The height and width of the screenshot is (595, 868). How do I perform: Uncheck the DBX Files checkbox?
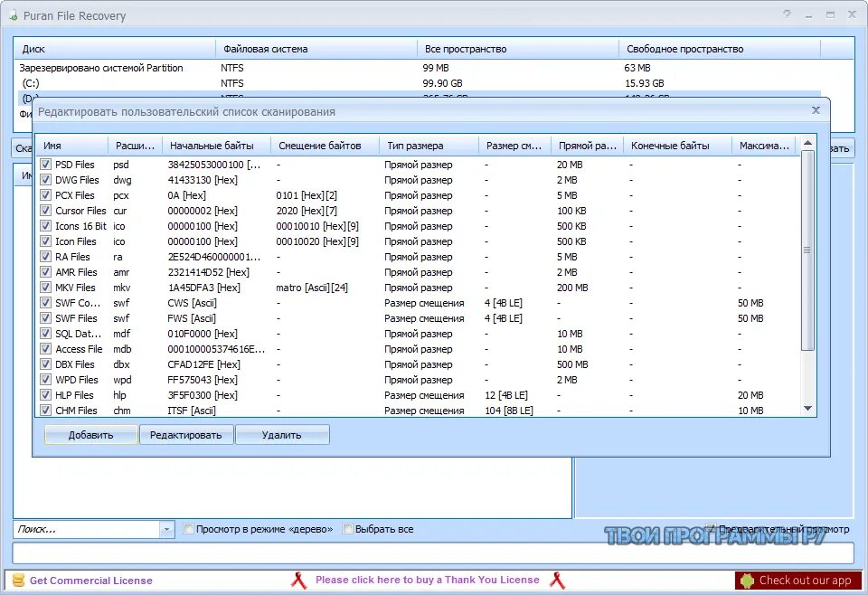(x=45, y=364)
